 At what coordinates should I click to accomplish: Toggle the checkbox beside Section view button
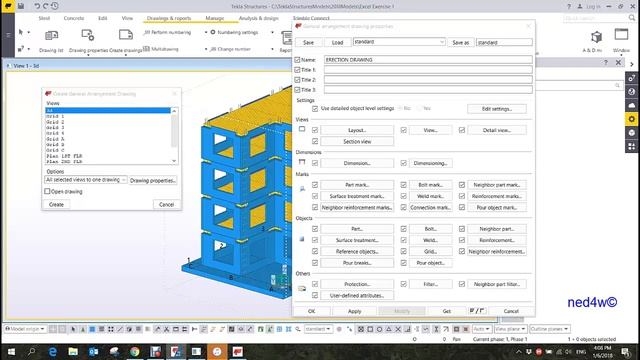coord(315,141)
